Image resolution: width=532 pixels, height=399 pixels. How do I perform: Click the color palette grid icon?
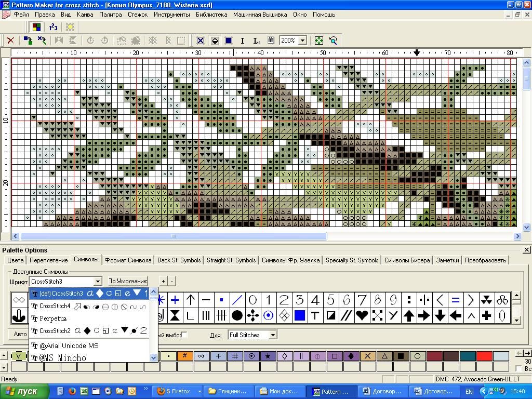pos(36,27)
